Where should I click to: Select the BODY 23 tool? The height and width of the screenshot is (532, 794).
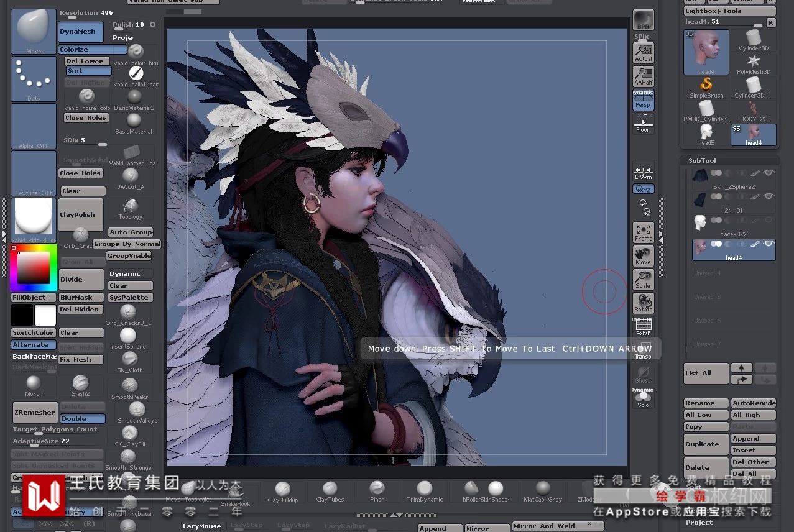click(x=754, y=111)
